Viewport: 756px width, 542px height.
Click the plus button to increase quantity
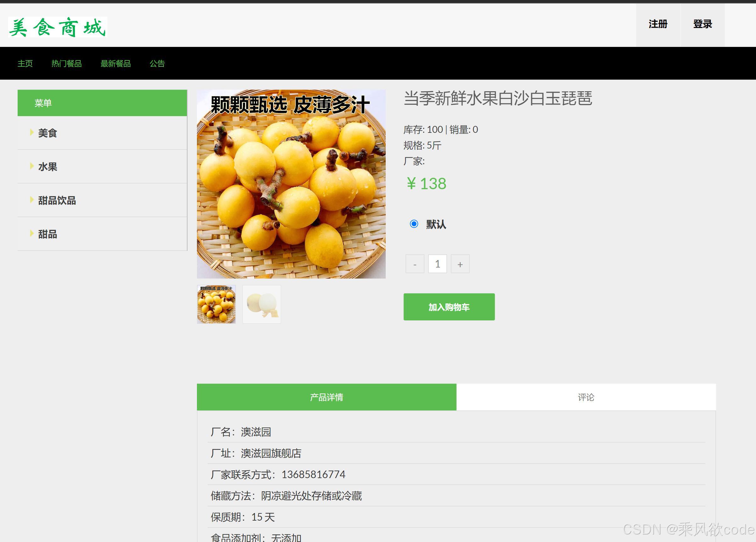click(x=460, y=263)
